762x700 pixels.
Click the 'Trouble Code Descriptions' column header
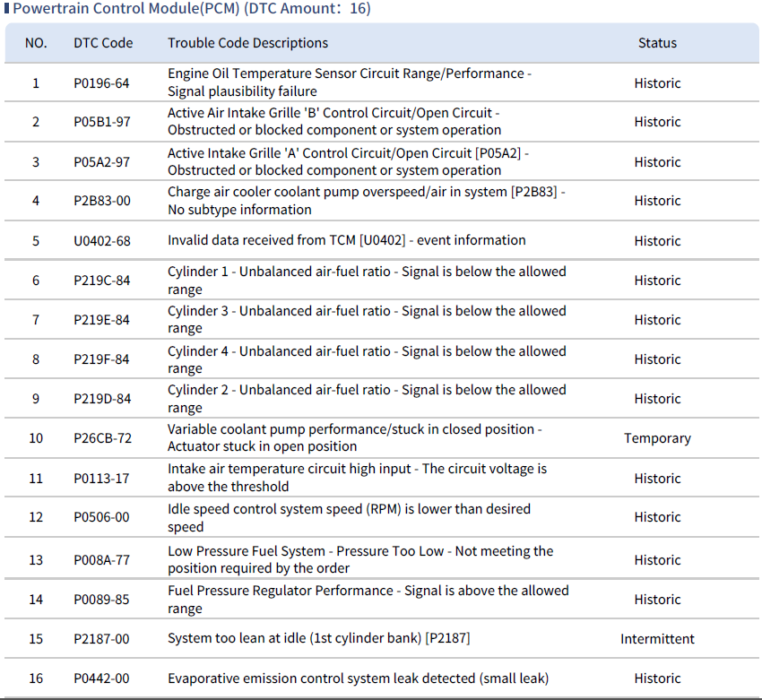[x=247, y=43]
